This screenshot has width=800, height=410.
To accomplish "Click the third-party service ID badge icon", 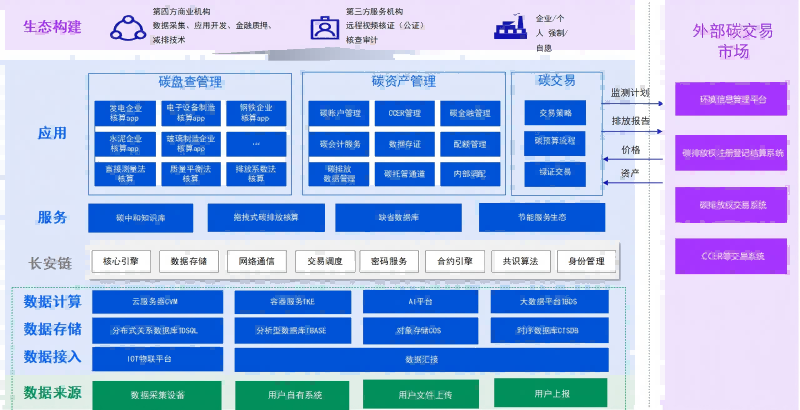I will [324, 27].
